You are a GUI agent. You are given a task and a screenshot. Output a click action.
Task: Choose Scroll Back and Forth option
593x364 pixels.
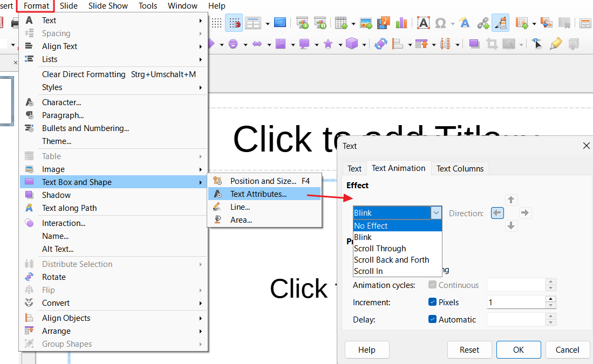coord(398,260)
